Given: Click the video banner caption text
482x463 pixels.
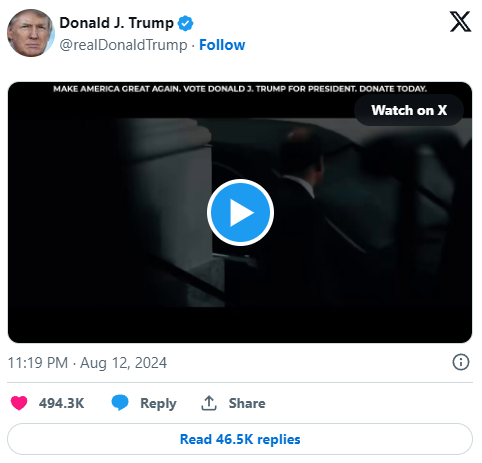Looking at the screenshot, I should point(240,89).
